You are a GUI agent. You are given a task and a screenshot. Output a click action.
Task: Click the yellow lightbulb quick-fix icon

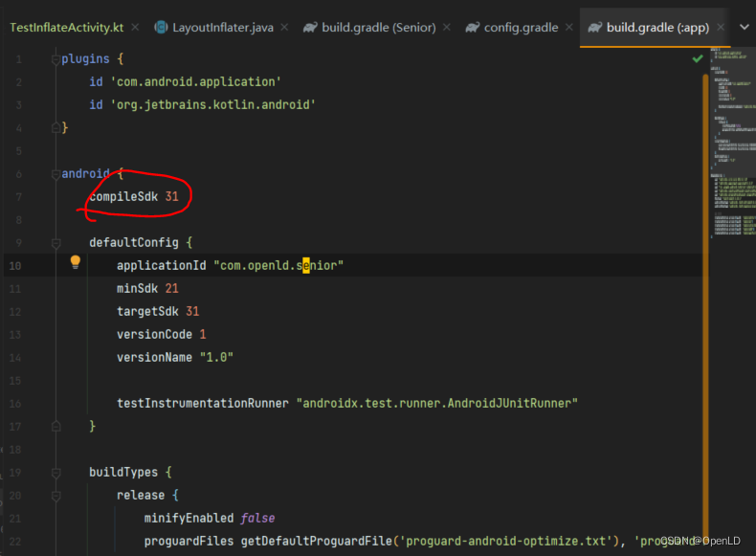tap(76, 262)
